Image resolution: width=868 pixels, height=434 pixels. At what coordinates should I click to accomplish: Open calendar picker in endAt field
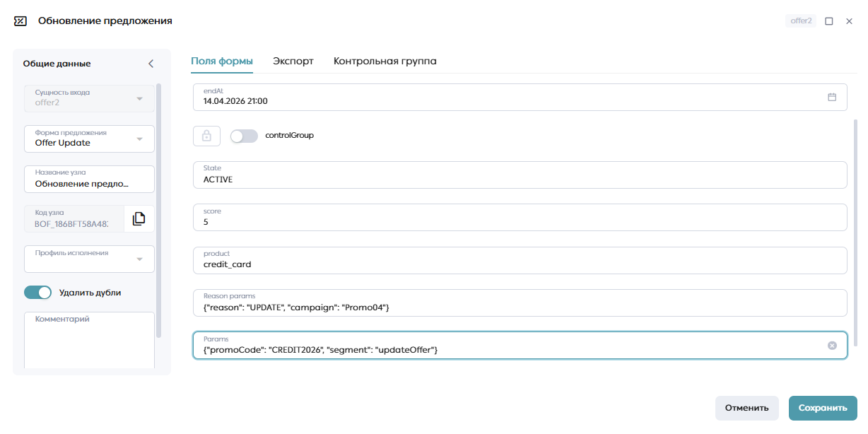tap(832, 97)
